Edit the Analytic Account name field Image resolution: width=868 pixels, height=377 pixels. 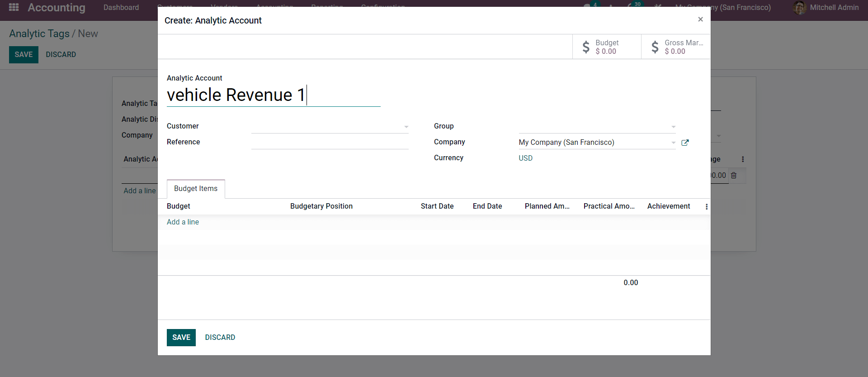click(274, 95)
